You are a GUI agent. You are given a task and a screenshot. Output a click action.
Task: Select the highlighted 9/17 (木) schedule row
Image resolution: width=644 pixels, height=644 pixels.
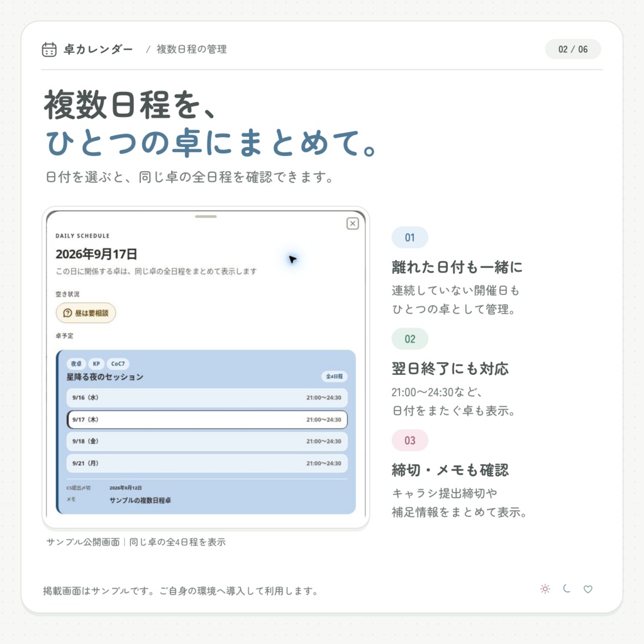coord(207,419)
